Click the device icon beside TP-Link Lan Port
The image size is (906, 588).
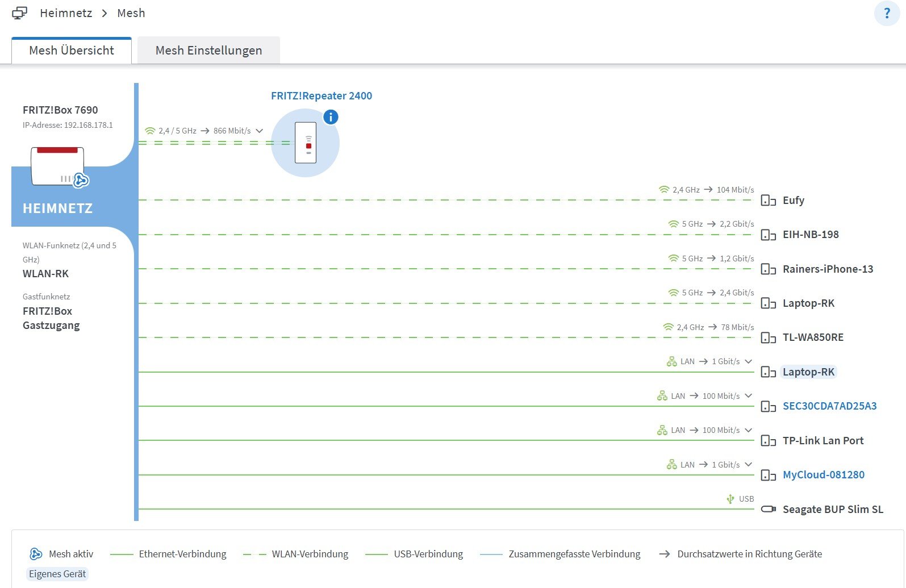[x=768, y=441]
